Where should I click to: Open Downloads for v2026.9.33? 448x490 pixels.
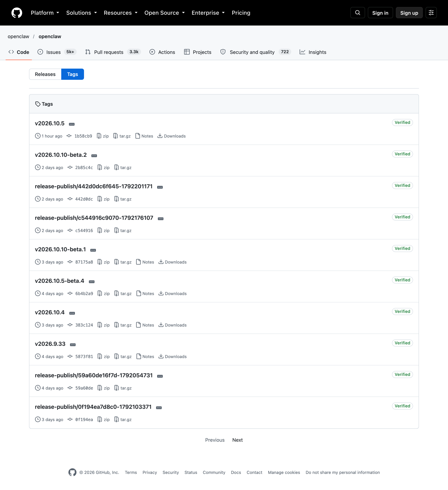pos(173,356)
